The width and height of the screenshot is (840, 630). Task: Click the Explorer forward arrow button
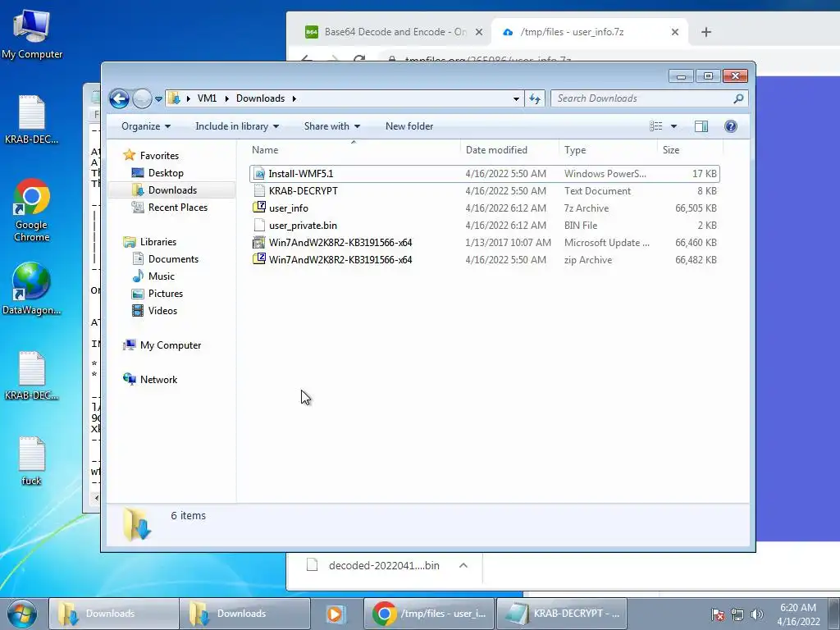coord(142,98)
